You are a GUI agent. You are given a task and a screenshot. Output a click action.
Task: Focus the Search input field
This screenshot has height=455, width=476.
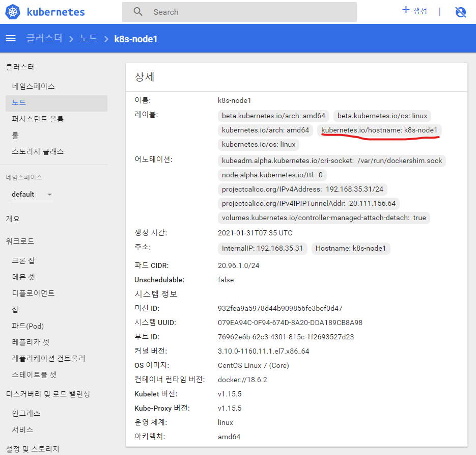point(239,12)
